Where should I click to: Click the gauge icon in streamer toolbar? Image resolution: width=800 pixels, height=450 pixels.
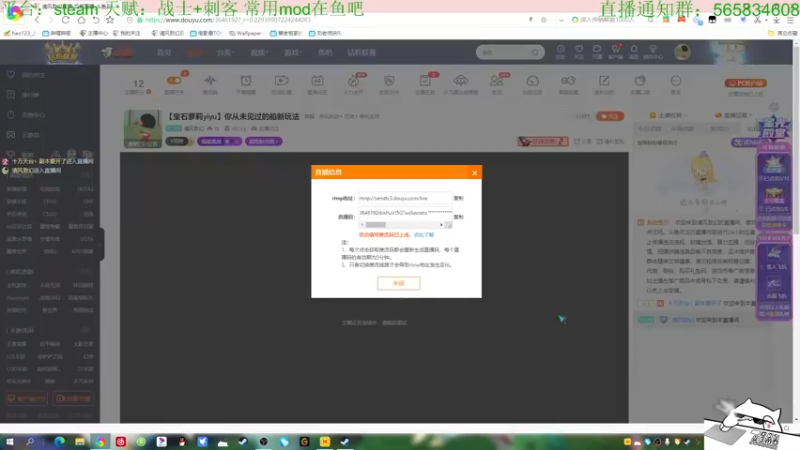[x=532, y=81]
